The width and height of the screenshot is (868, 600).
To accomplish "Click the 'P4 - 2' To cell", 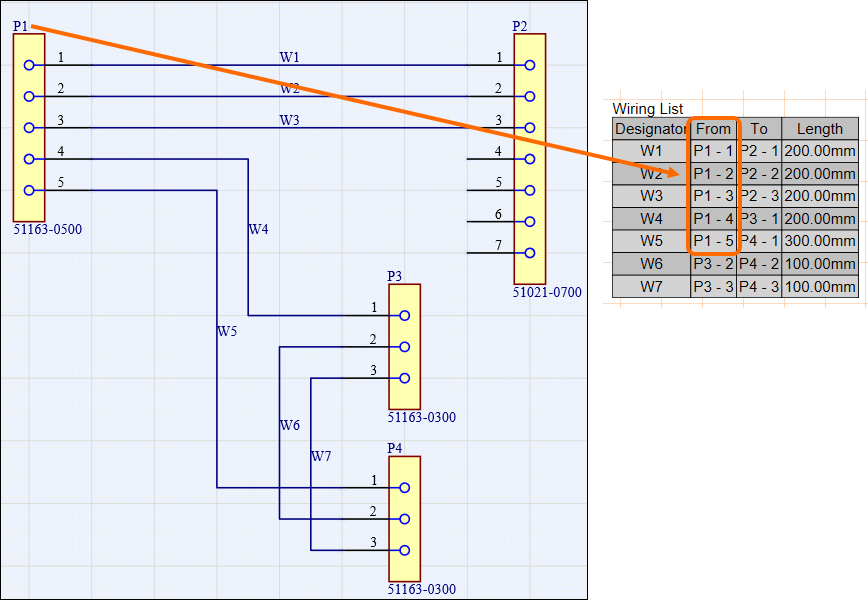I will coord(759,264).
